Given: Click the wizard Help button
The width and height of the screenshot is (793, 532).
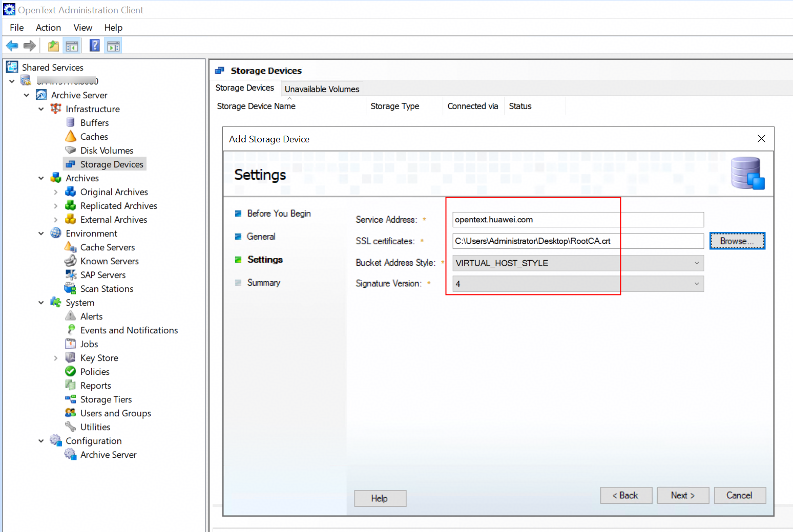Looking at the screenshot, I should [380, 498].
